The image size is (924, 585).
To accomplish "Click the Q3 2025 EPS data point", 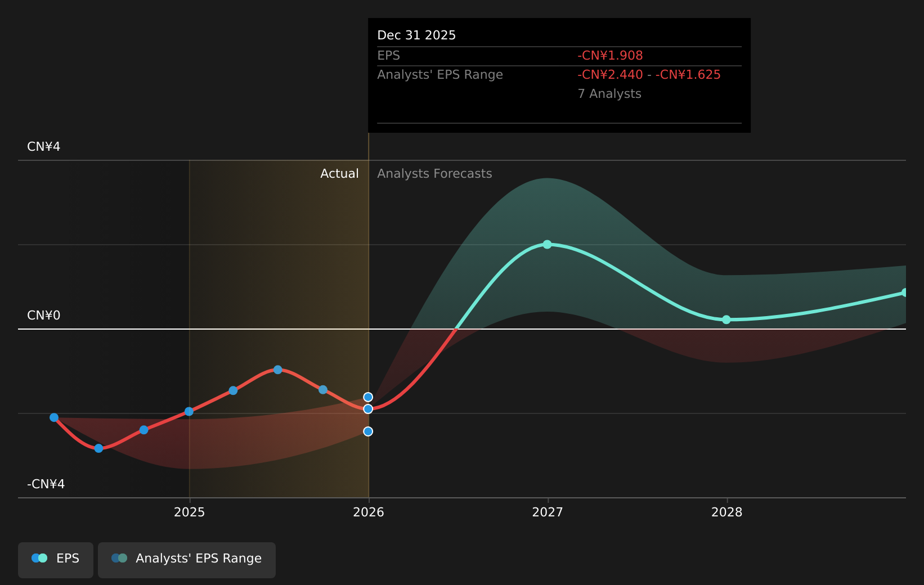I will (x=323, y=390).
